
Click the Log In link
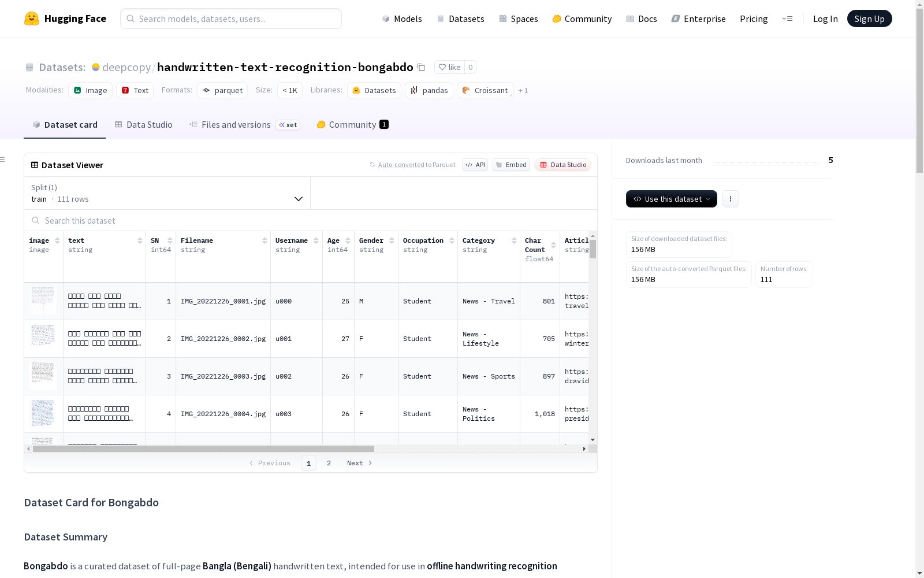(825, 18)
